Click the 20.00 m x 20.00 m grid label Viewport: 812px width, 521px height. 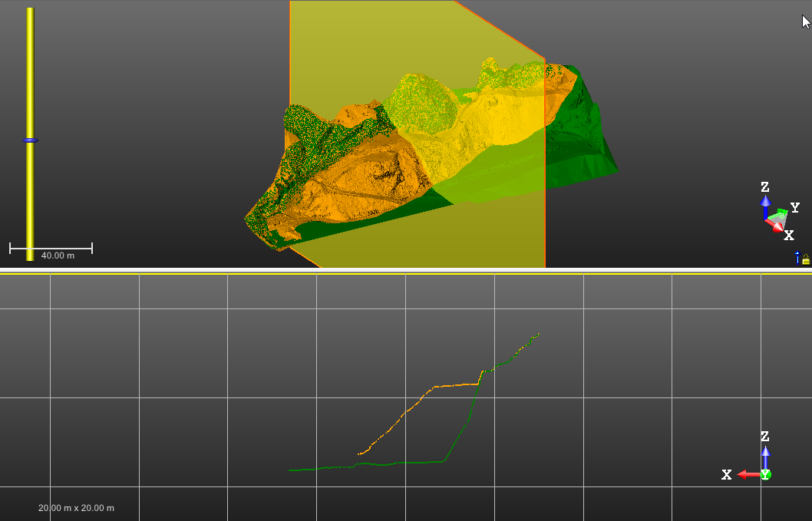coord(76,508)
